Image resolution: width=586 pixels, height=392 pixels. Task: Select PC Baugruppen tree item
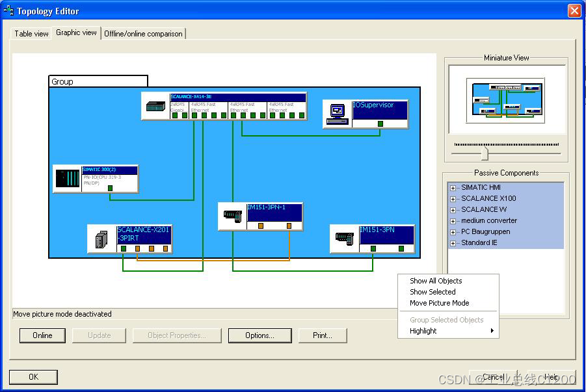[485, 231]
